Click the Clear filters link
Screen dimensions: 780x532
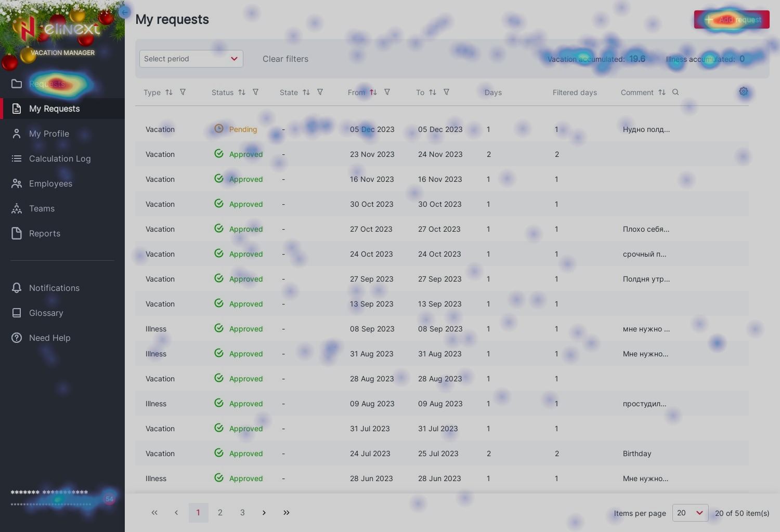[285, 59]
